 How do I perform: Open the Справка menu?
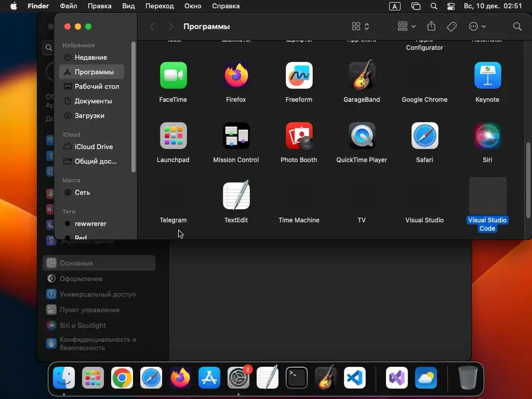[225, 6]
